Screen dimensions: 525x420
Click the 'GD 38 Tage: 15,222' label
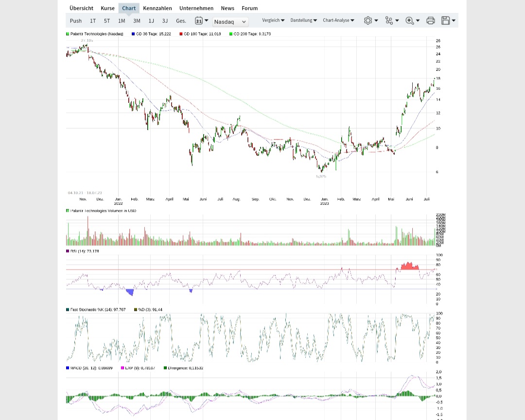(153, 34)
